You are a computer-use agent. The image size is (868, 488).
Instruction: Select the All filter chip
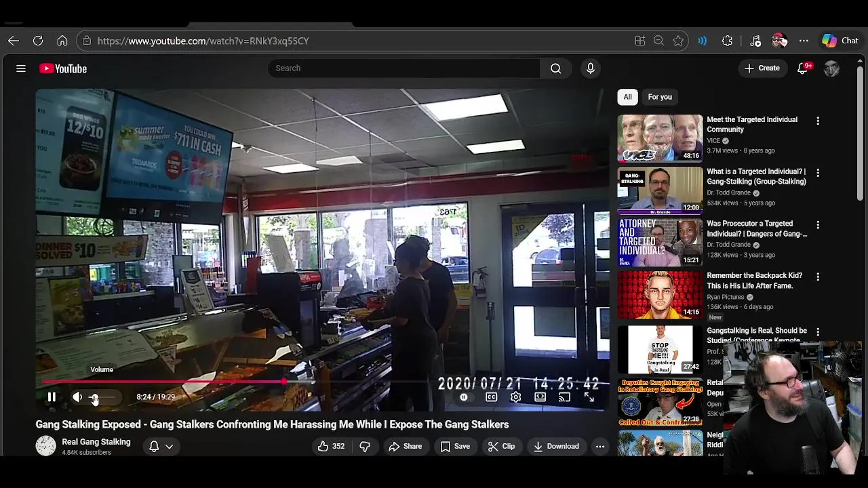[627, 97]
